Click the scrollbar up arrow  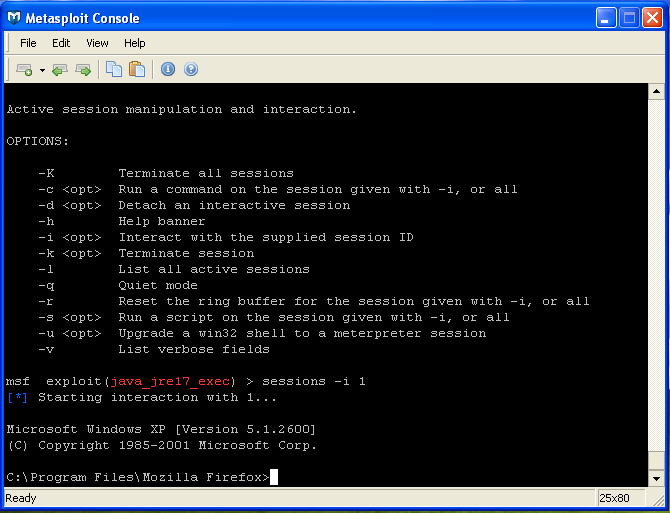(x=656, y=91)
